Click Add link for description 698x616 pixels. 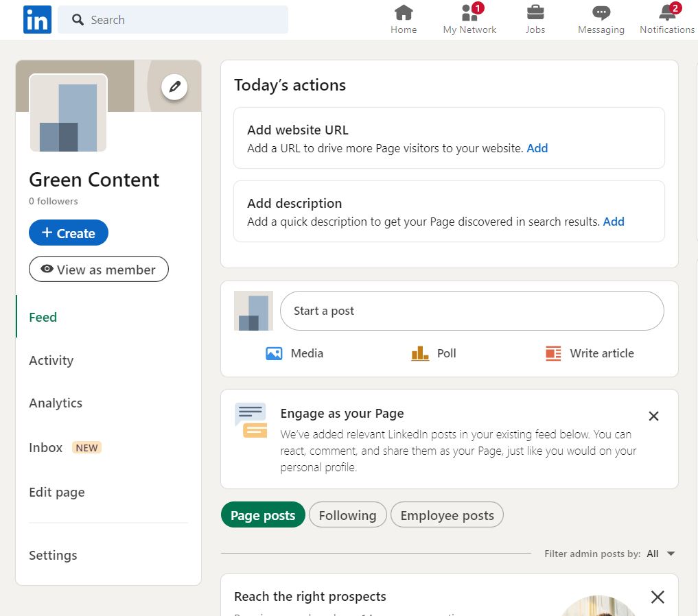pyautogui.click(x=614, y=222)
